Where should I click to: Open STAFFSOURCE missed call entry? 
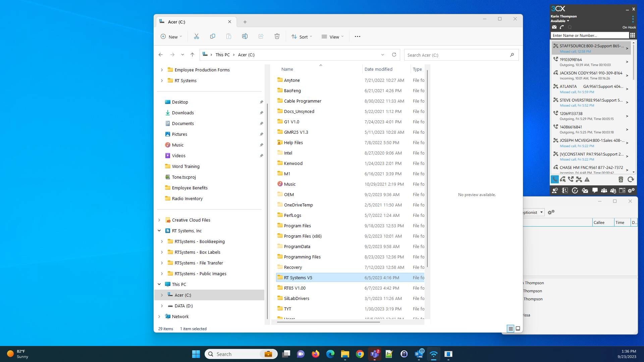pos(591,48)
